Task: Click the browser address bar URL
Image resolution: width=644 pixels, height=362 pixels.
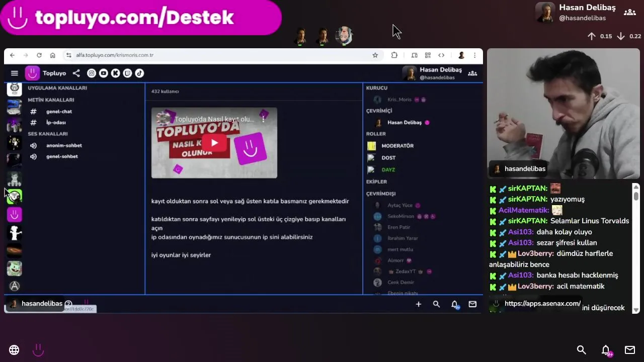Action: 115,55
